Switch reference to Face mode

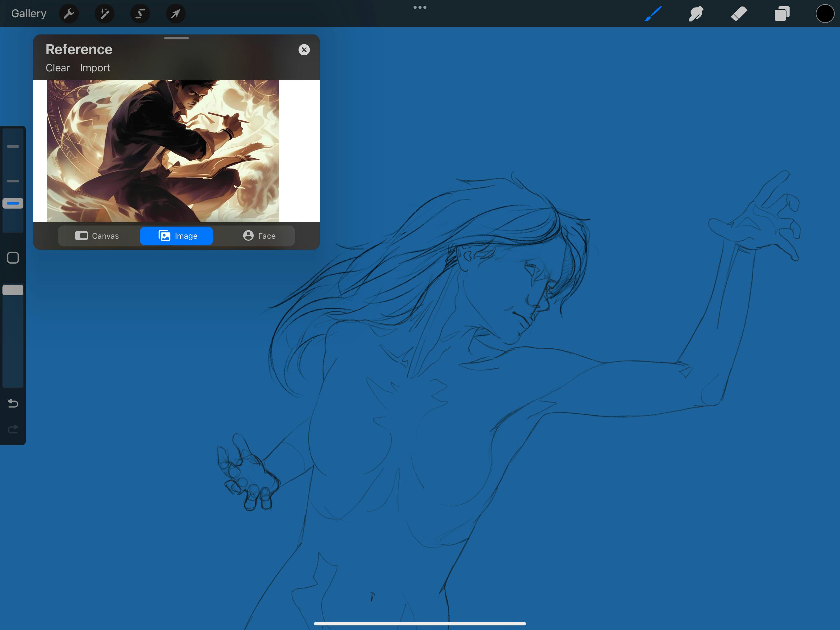[x=259, y=236]
